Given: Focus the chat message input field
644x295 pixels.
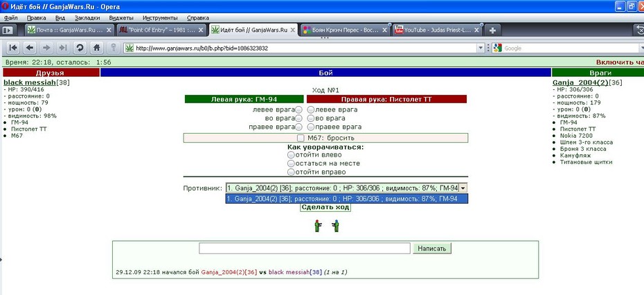Looking at the screenshot, I should [x=304, y=248].
